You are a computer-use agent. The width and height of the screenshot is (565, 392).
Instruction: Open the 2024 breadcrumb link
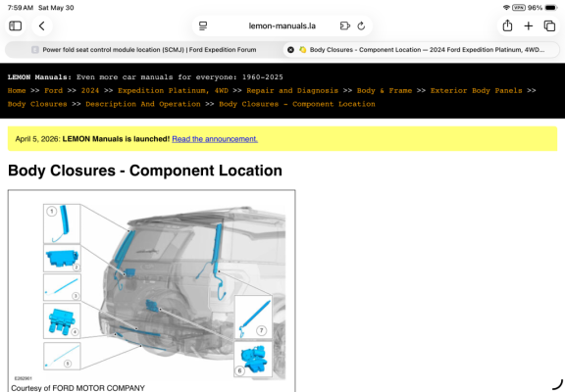point(90,91)
